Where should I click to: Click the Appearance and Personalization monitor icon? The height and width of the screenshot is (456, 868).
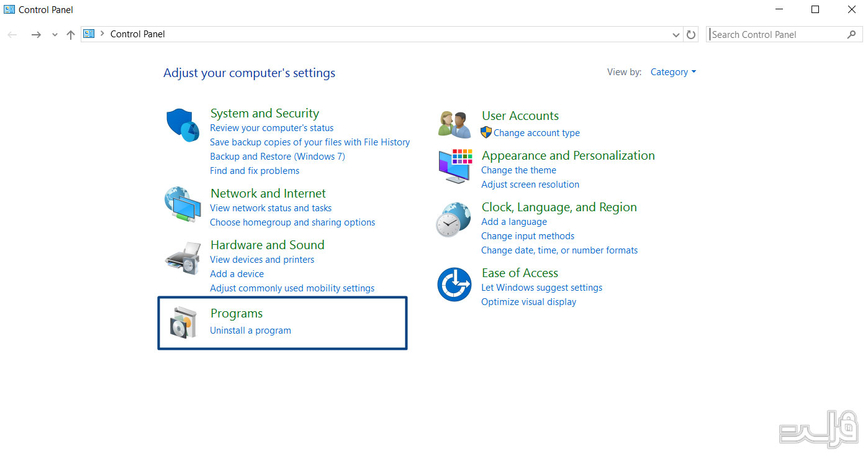click(x=455, y=166)
